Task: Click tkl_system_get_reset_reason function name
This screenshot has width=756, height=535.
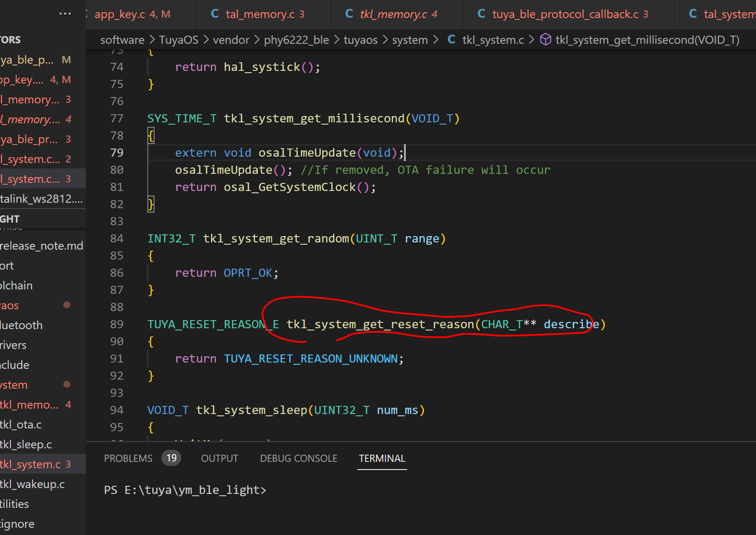Action: pyautogui.click(x=380, y=324)
